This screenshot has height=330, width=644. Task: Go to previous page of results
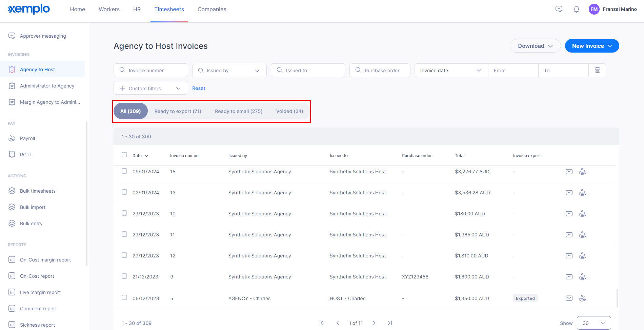[338, 323]
